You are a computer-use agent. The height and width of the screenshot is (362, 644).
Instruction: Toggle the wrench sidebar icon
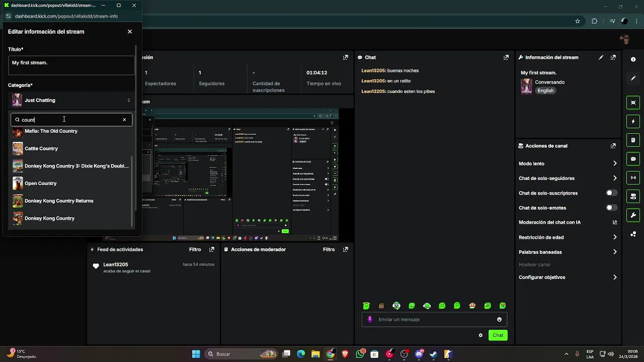coord(633,215)
